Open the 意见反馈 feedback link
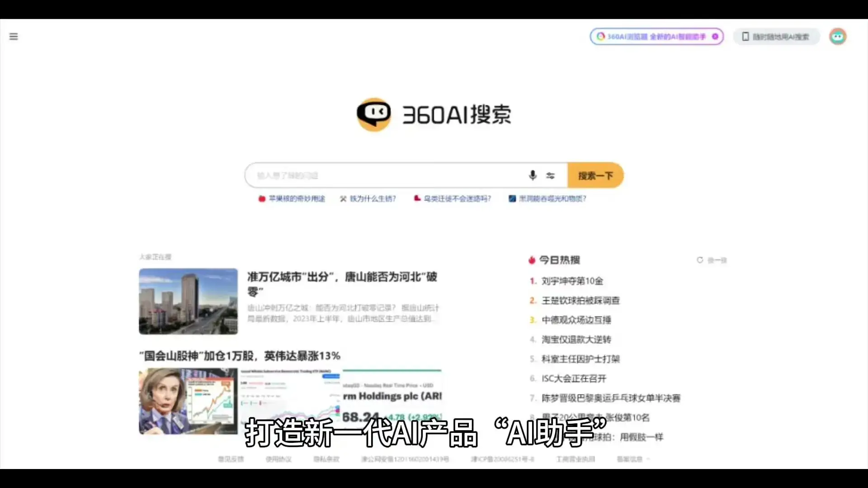The height and width of the screenshot is (488, 868). 230,459
